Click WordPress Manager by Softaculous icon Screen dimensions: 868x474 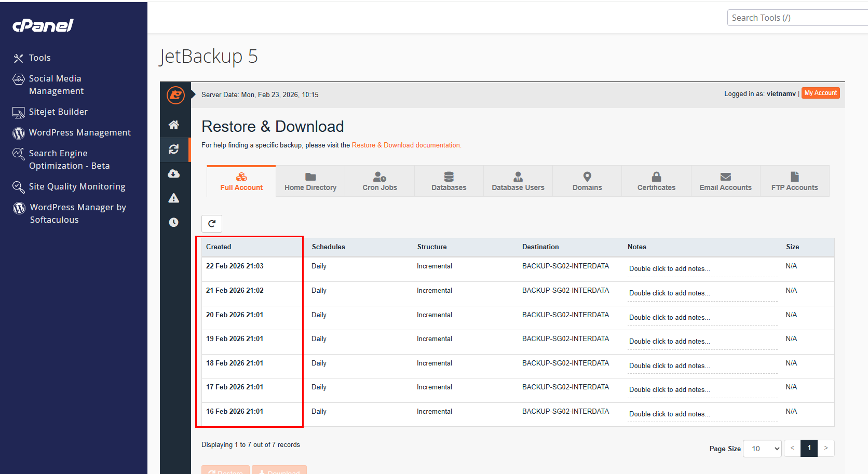19,208
